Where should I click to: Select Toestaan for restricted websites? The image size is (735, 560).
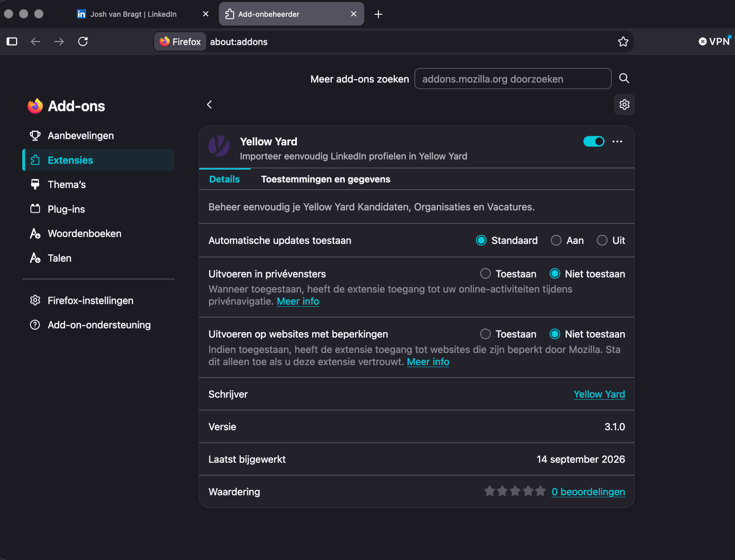(485, 334)
